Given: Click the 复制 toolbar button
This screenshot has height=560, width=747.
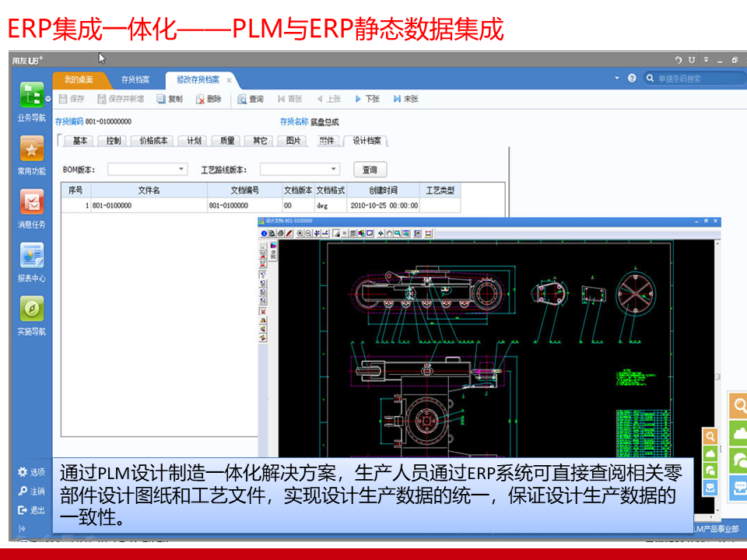Looking at the screenshot, I should click(x=170, y=99).
